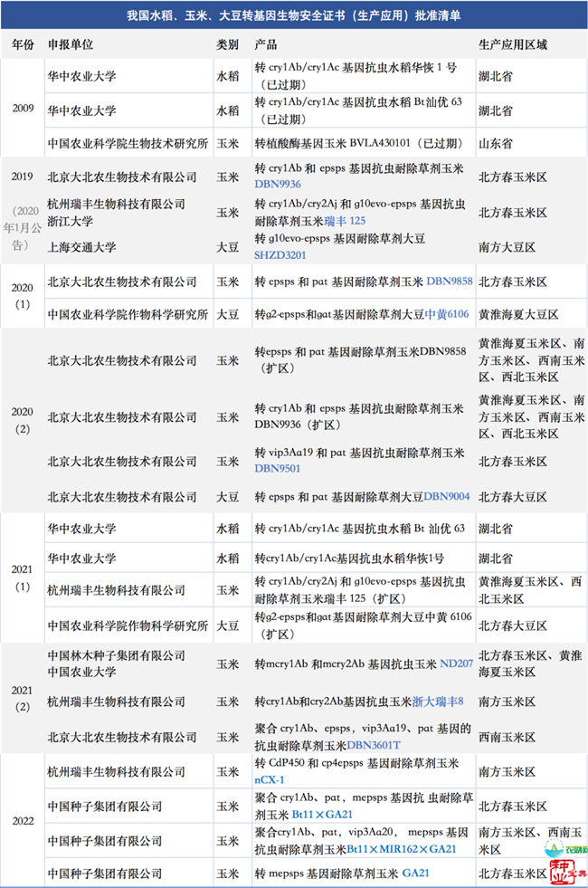Click the table title banner at top
Screen dimensions: 588x888
(x=294, y=17)
